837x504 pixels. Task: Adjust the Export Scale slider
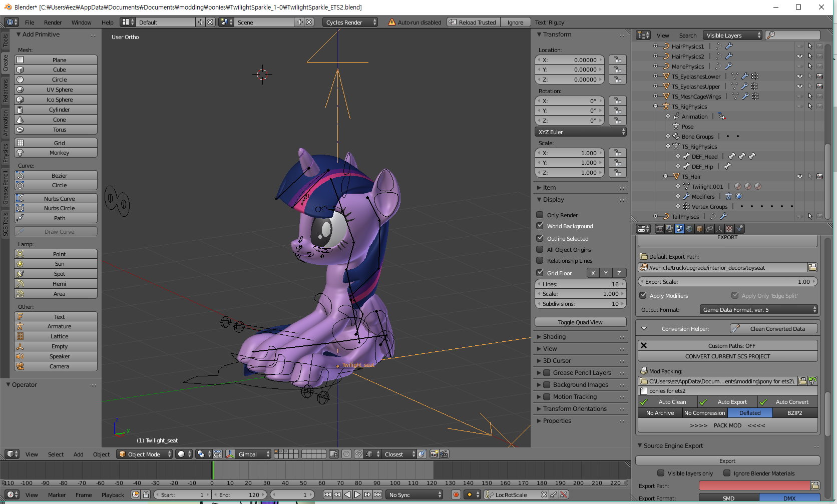pyautogui.click(x=727, y=282)
